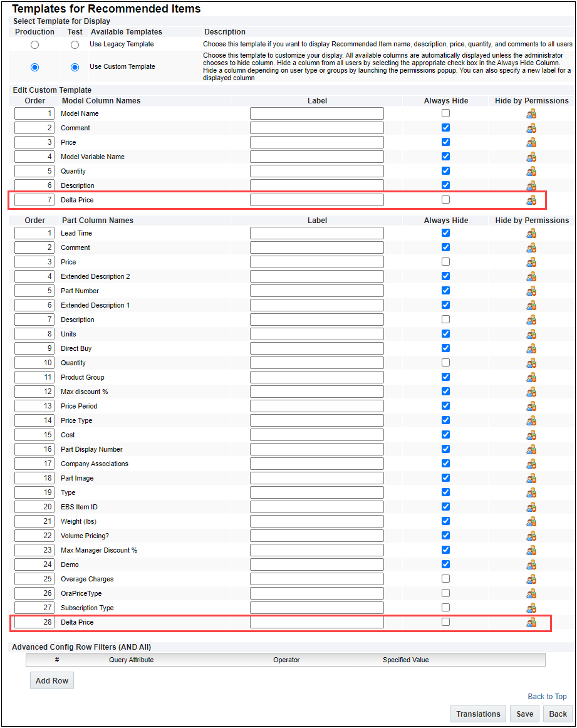577x728 pixels.
Task: Click the Use Custom Template label
Action: tap(123, 66)
